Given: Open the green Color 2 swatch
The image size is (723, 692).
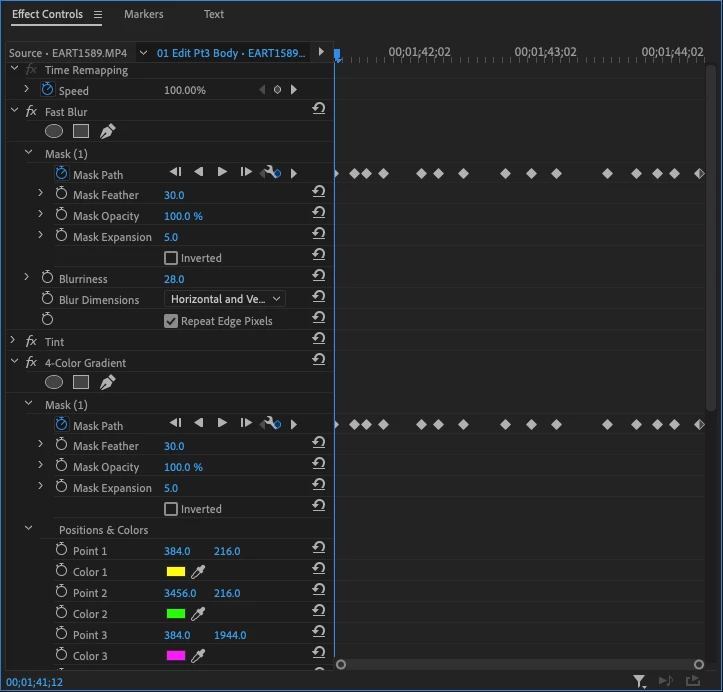Looking at the screenshot, I should pos(176,614).
